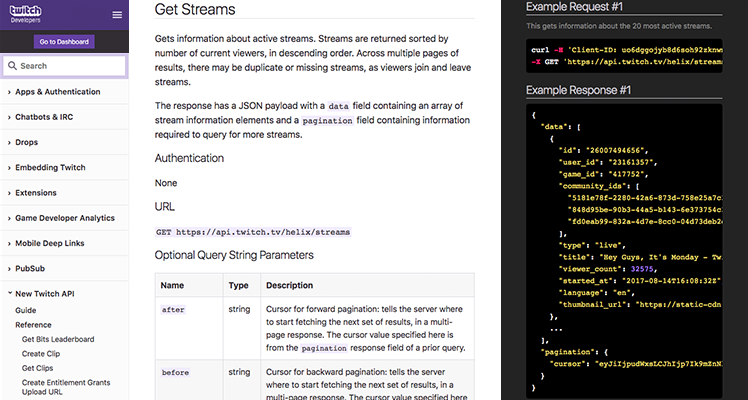Collapse the New Twitch API section
Image resolution: width=748 pixels, height=400 pixels.
tap(64, 294)
